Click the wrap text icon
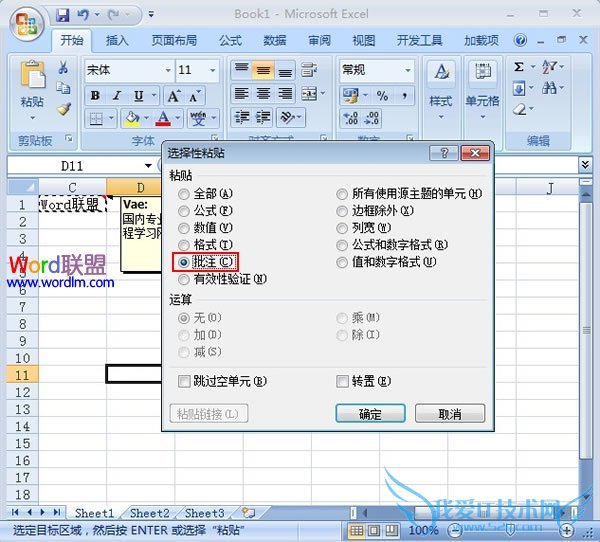The height and width of the screenshot is (542, 600). (x=308, y=70)
